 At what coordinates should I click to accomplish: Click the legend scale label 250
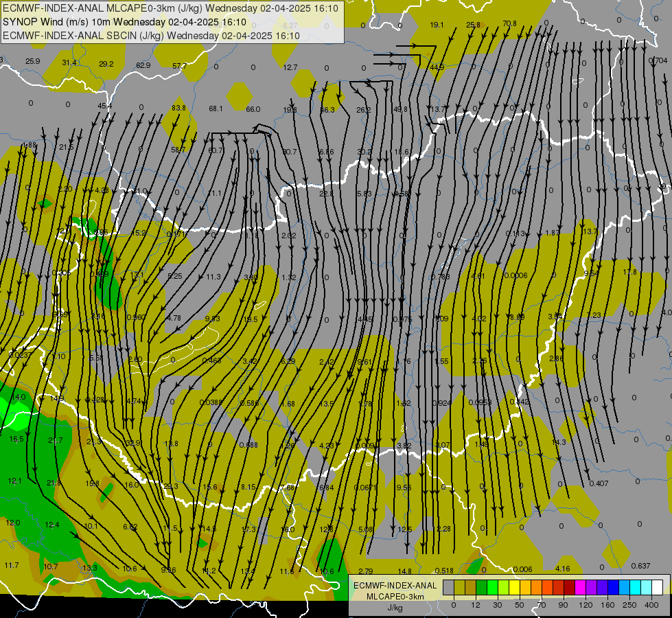pos(629,605)
